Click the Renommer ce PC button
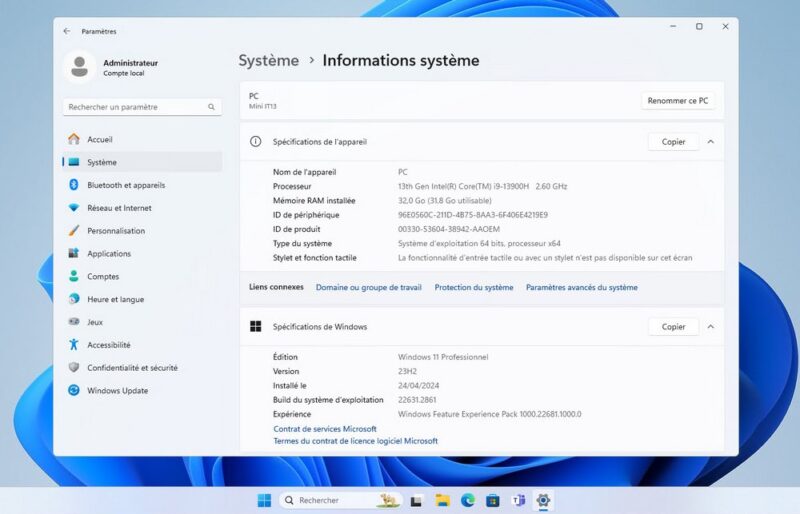 point(678,101)
